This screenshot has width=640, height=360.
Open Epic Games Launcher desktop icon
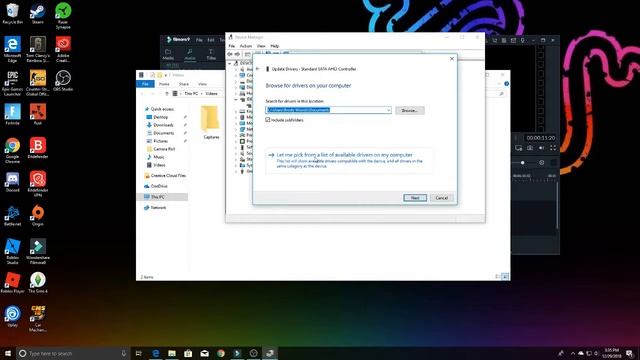pos(12,83)
